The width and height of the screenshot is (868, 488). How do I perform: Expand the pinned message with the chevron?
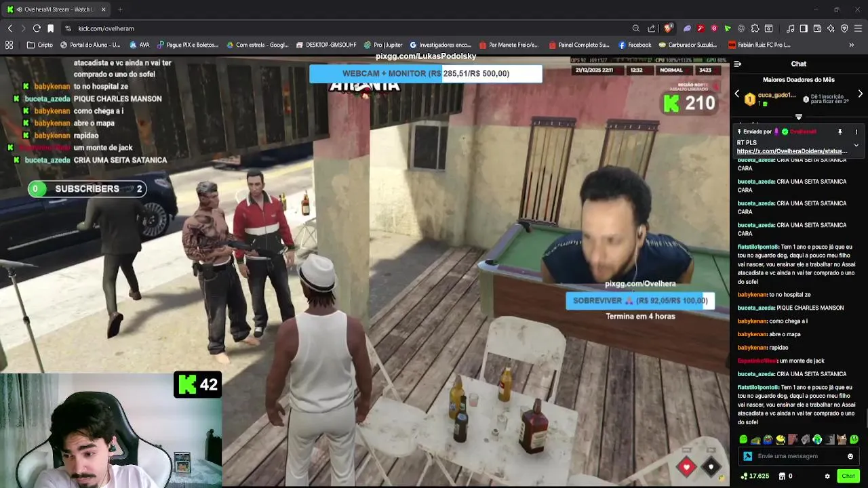pyautogui.click(x=856, y=145)
